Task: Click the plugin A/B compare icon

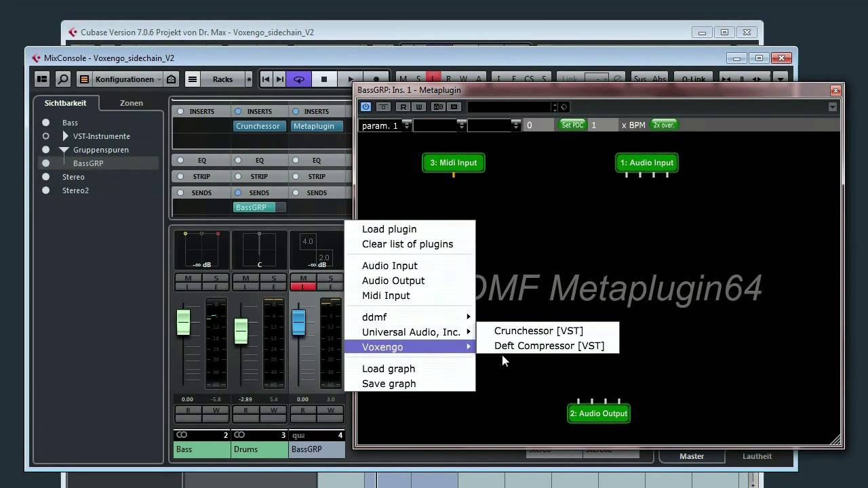Action: pos(438,107)
